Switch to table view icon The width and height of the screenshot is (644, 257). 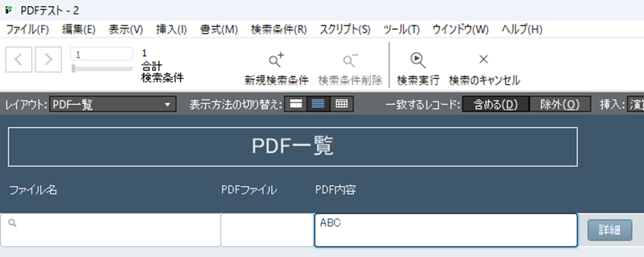[x=342, y=104]
